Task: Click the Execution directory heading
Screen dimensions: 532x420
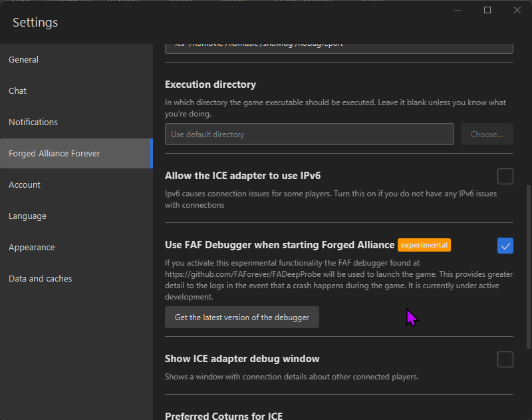Action: 210,85
